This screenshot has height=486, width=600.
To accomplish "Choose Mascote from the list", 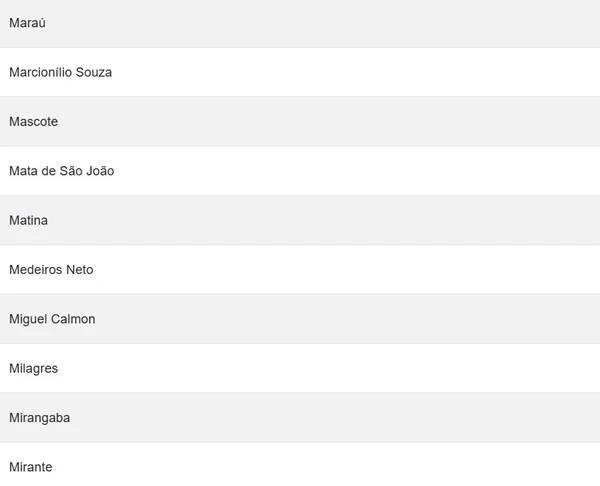I will click(x=300, y=121).
